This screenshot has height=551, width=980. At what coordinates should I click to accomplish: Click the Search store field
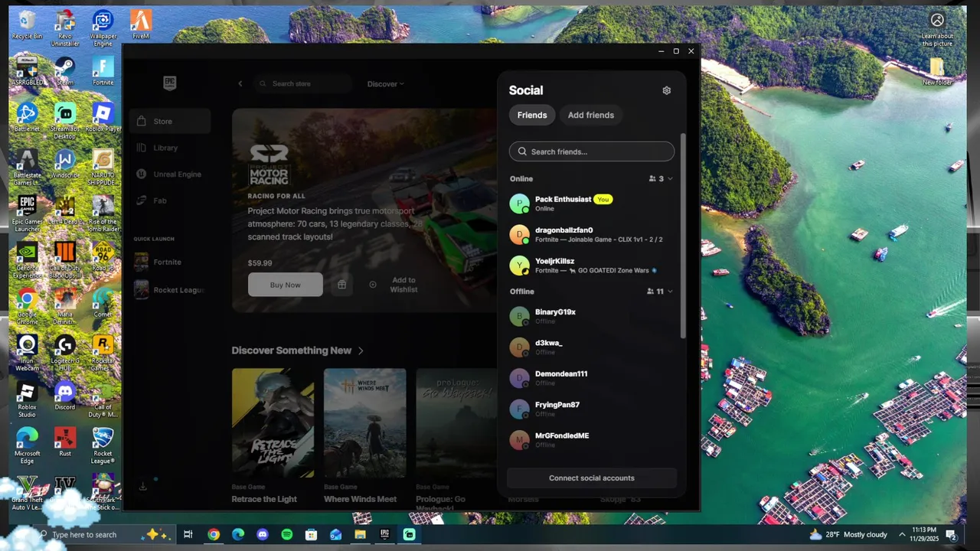[303, 83]
